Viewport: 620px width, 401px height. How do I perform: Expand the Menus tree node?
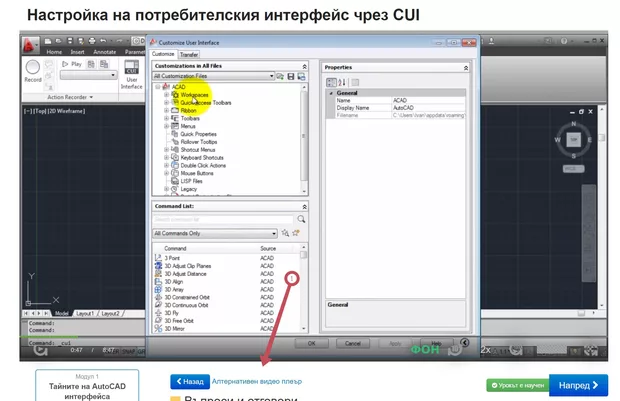(166, 126)
